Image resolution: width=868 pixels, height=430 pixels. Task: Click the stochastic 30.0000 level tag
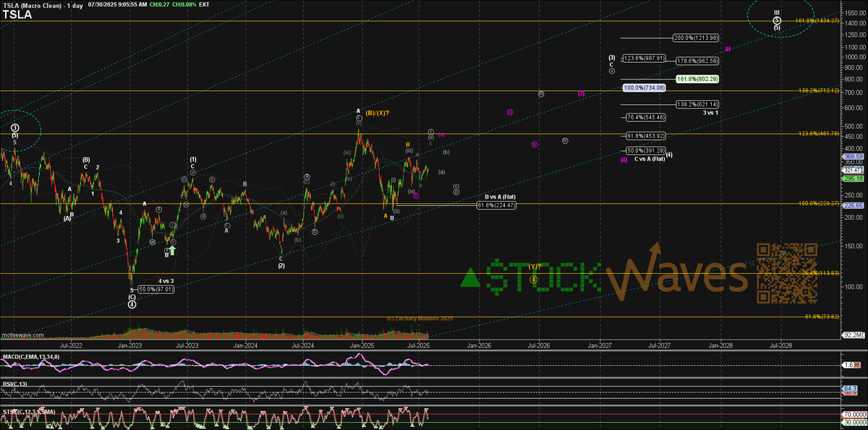854,422
